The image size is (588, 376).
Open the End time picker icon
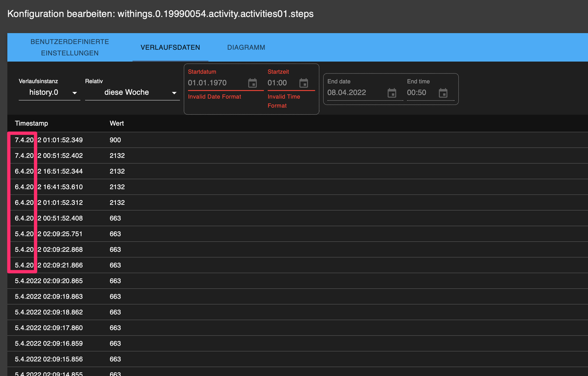443,93
